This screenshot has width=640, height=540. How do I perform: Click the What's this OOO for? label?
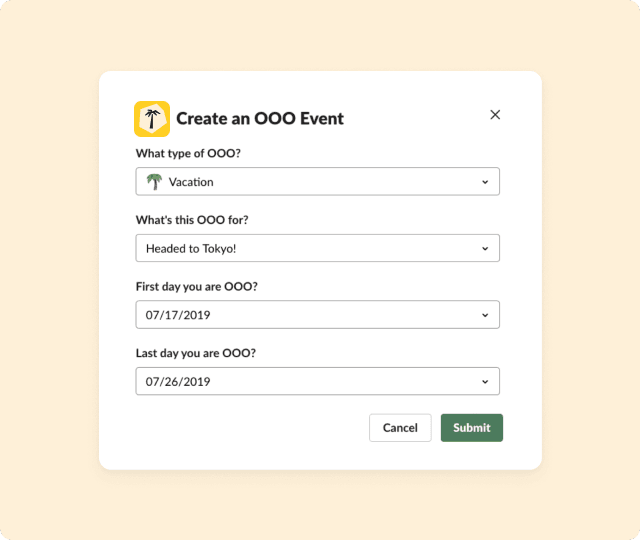point(192,220)
